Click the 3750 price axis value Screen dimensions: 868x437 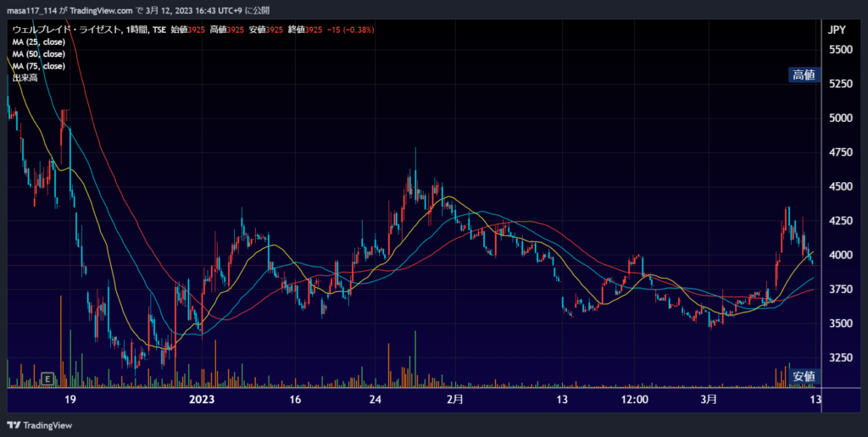[x=842, y=290]
